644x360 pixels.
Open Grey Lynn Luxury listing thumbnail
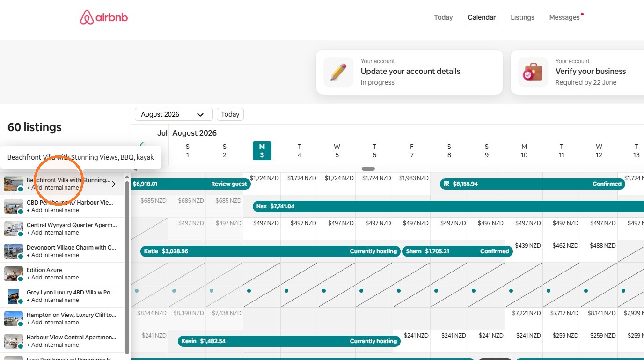coord(14,296)
